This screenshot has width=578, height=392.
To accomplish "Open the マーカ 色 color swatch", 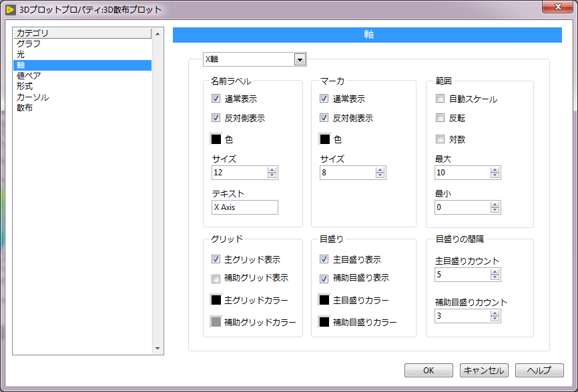I will pyautogui.click(x=325, y=139).
